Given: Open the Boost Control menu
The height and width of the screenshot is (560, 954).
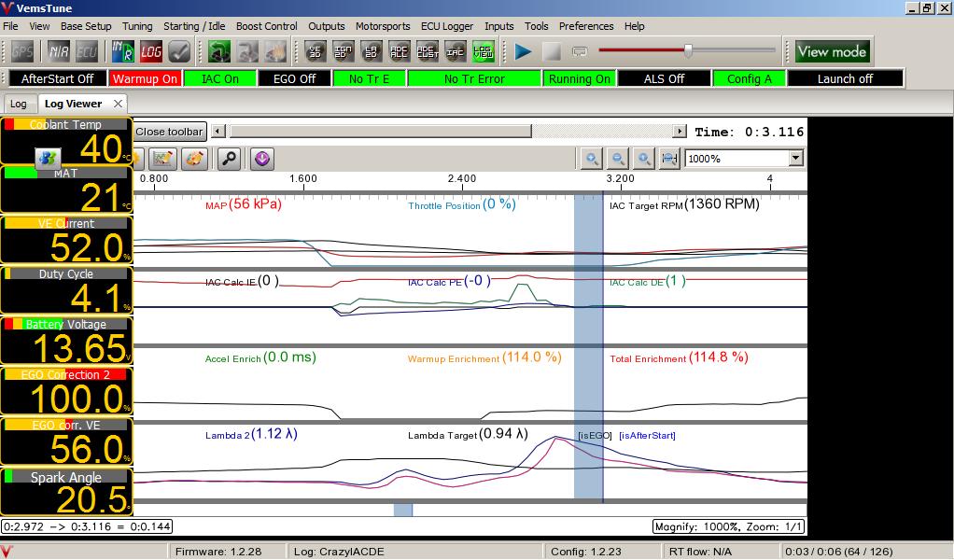Looking at the screenshot, I should (266, 26).
